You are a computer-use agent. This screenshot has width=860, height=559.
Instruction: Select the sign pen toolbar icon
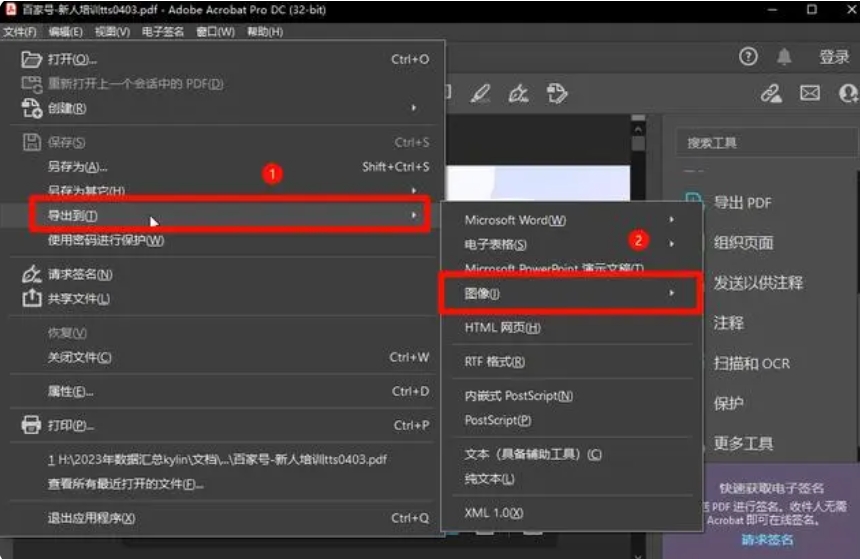tap(518, 93)
